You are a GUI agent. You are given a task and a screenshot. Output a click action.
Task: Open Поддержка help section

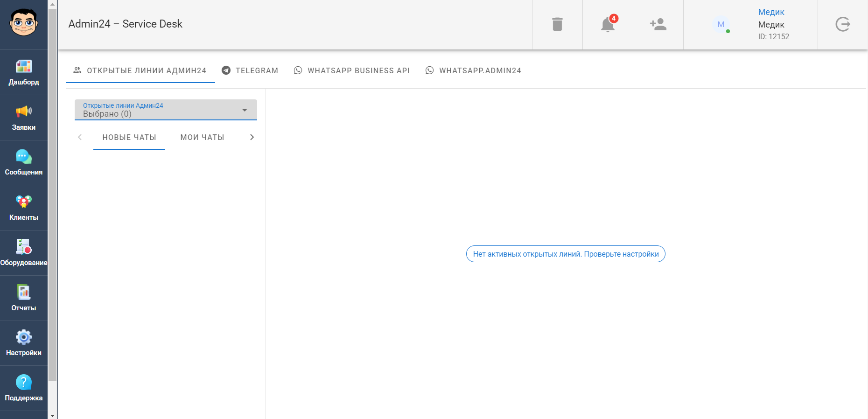tap(24, 388)
